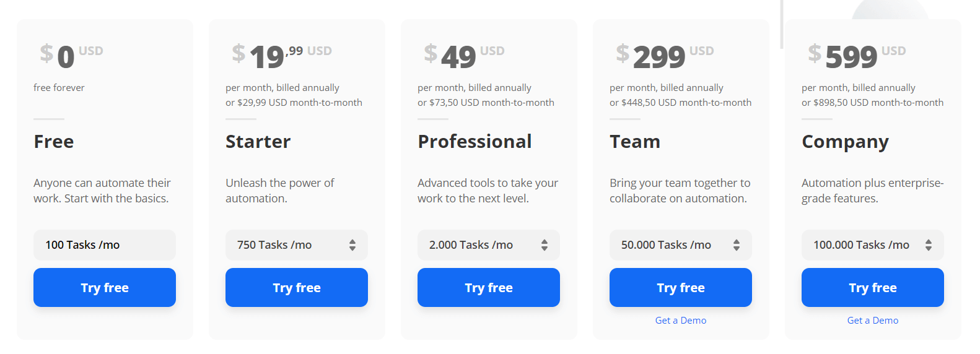Click the Free plan heading

54,142
